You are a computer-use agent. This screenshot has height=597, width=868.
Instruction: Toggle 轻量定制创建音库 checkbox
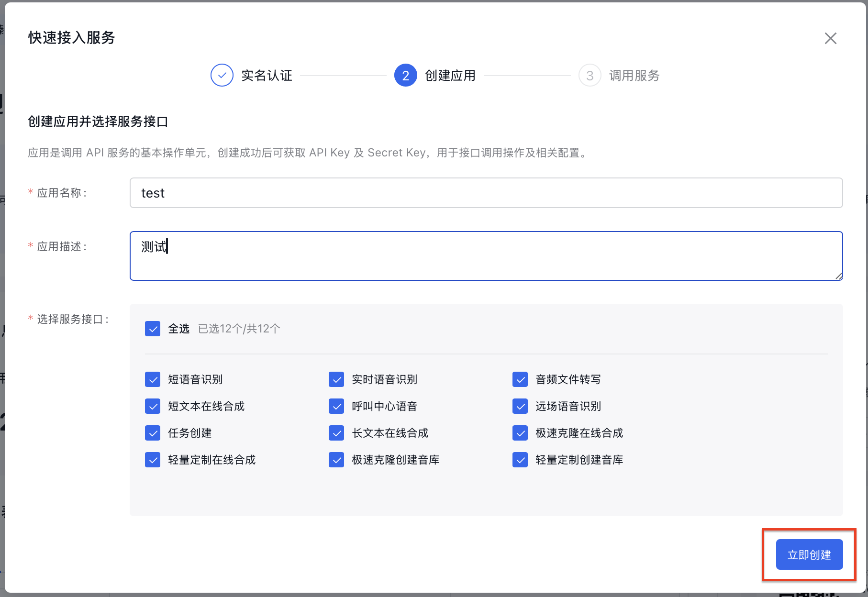coord(520,460)
